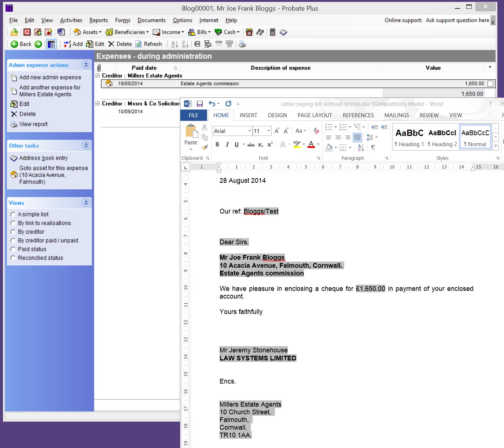
Task: Click the Superscript button in Word
Action: (270, 145)
